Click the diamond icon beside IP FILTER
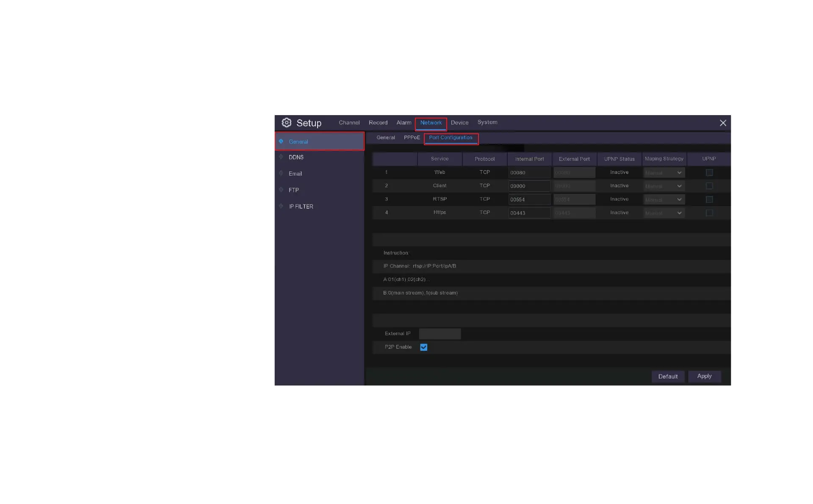813x504 pixels. tap(281, 206)
